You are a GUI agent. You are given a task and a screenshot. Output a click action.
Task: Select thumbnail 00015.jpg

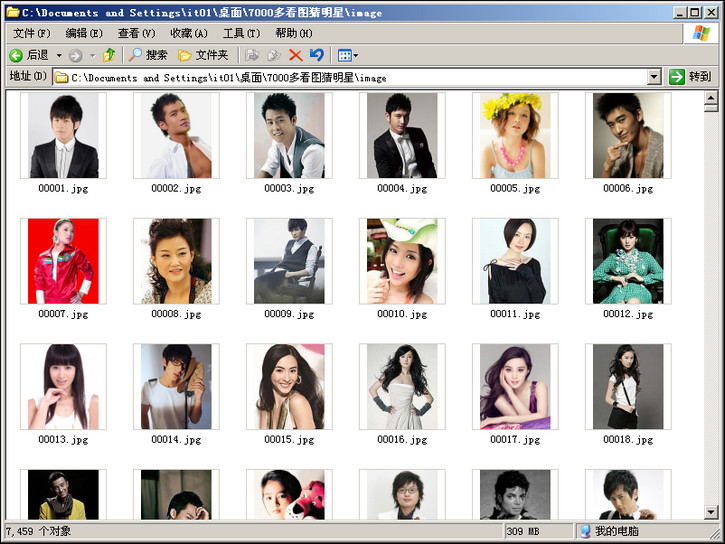[289, 386]
